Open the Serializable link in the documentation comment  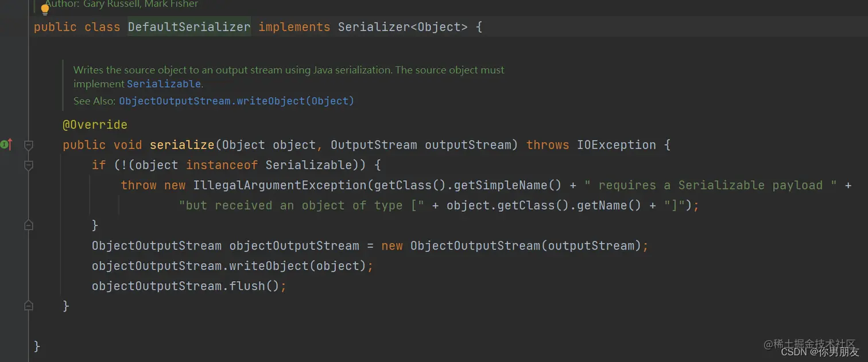click(x=164, y=84)
